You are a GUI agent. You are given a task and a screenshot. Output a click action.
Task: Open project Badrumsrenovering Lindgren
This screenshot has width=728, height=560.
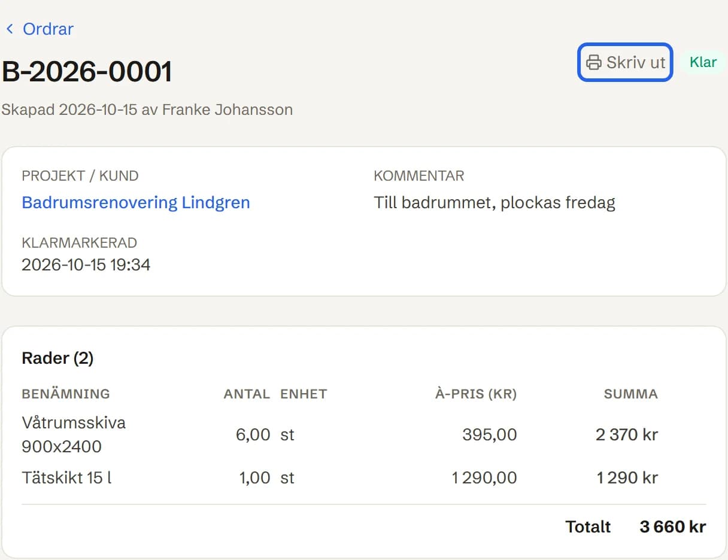[x=136, y=202]
